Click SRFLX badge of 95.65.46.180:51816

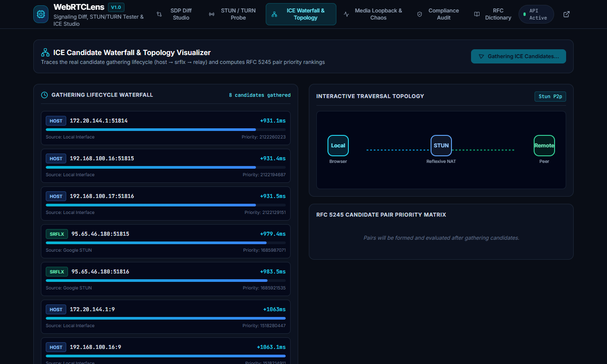[57, 272]
